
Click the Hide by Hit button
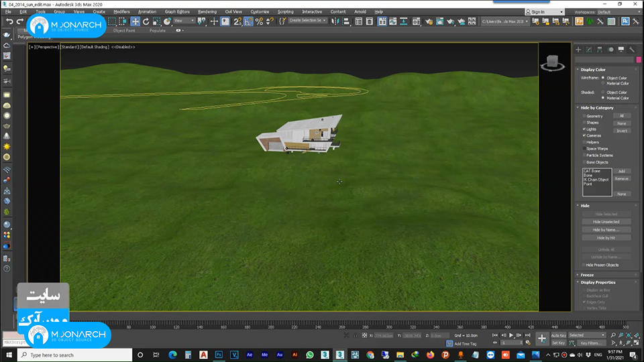pos(606,237)
